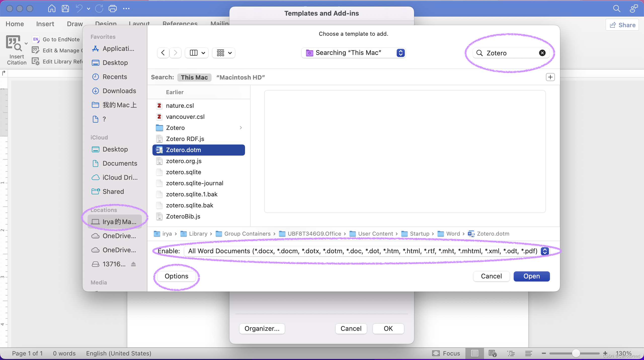Open Shared folder in sidebar
This screenshot has width=644, height=360.
pos(108,192)
